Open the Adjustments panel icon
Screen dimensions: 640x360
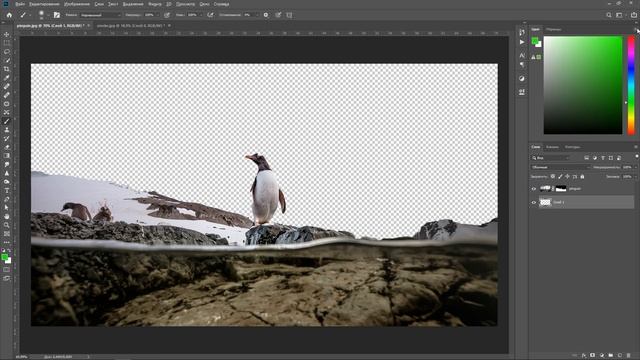[522, 78]
